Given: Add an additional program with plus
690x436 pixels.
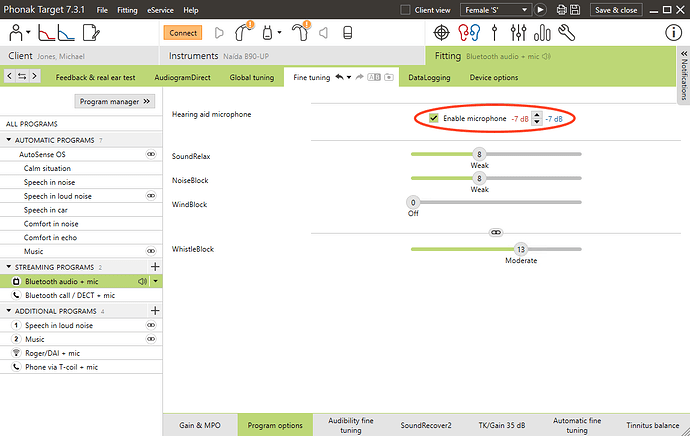Looking at the screenshot, I should (x=155, y=311).
